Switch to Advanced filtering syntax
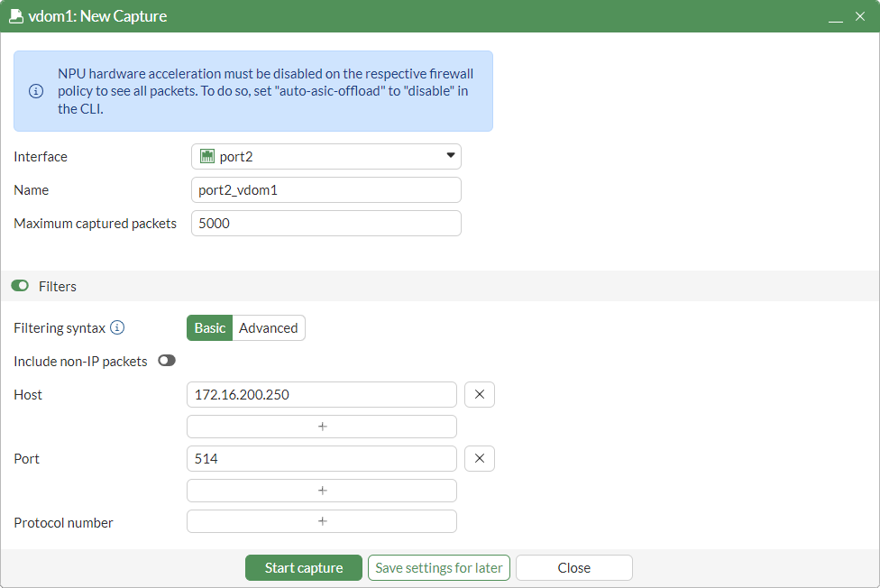 (x=268, y=327)
